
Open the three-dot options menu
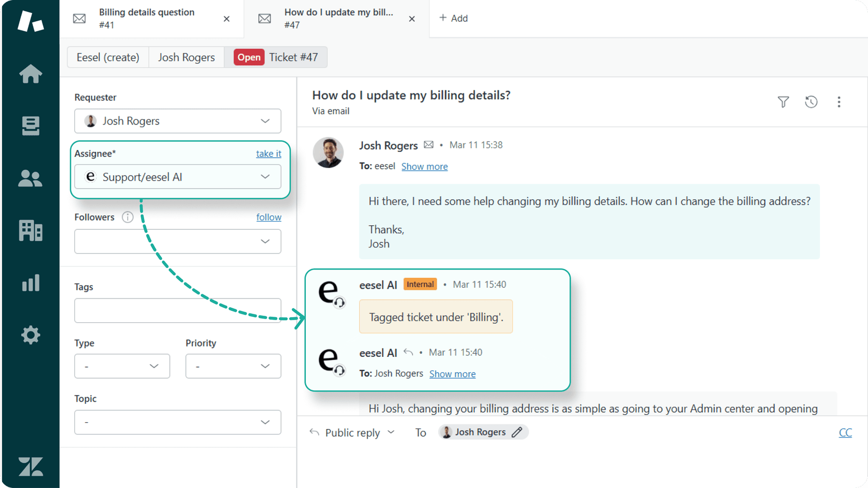coord(839,102)
